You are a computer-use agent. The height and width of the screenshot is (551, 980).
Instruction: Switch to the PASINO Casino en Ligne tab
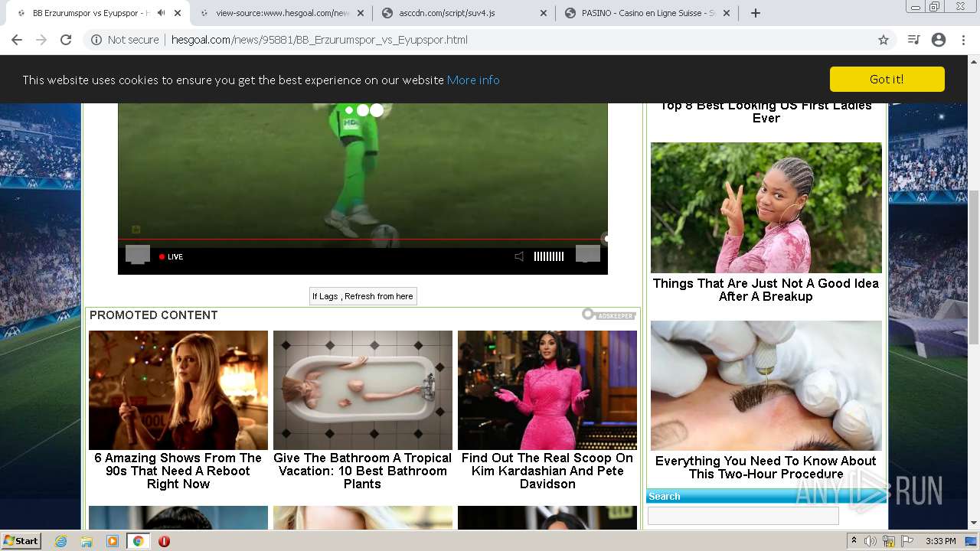(x=648, y=13)
